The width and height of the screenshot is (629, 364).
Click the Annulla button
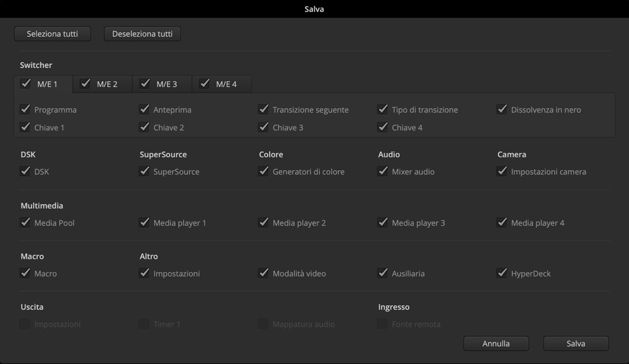coord(496,343)
